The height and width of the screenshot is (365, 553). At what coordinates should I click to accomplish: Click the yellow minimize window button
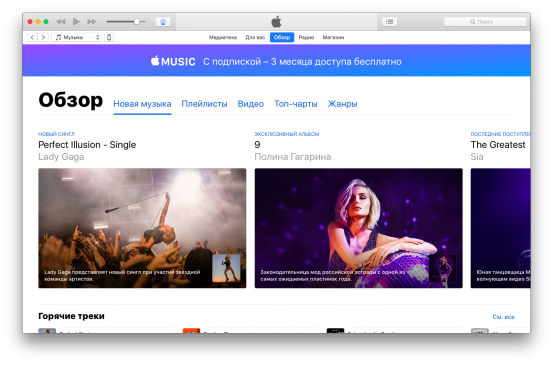pos(38,22)
